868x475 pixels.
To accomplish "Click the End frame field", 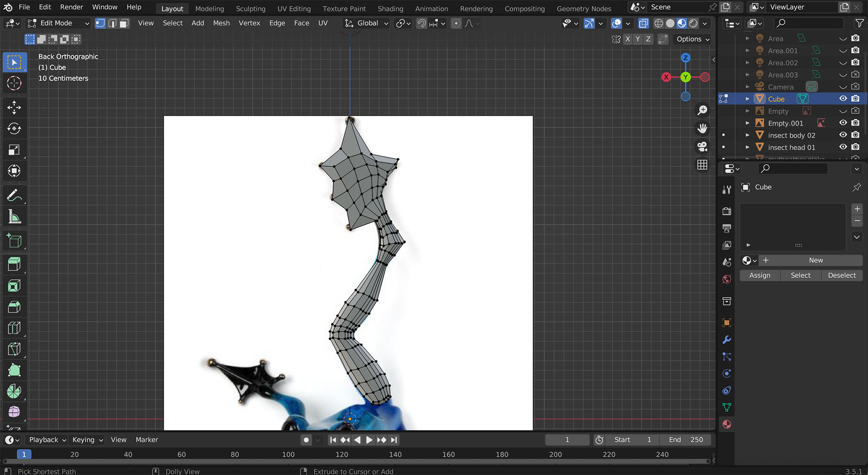I will [685, 440].
